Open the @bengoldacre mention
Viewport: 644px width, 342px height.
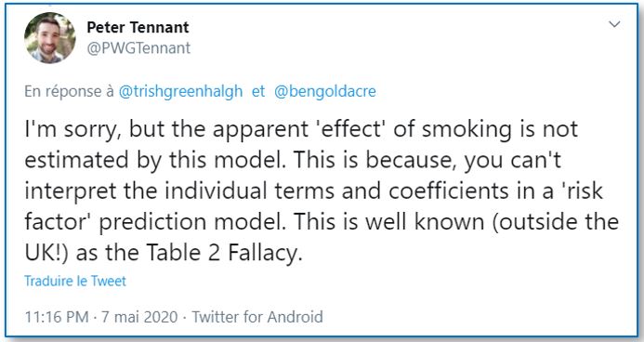(x=324, y=91)
